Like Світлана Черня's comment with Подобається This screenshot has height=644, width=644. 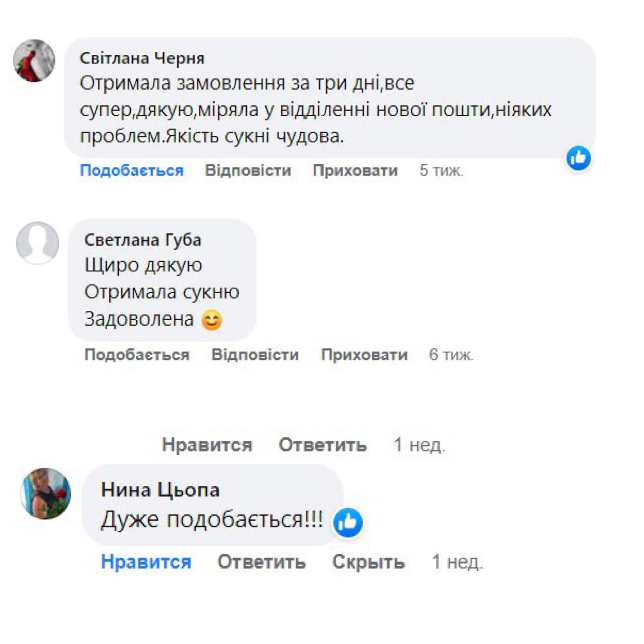tap(131, 170)
